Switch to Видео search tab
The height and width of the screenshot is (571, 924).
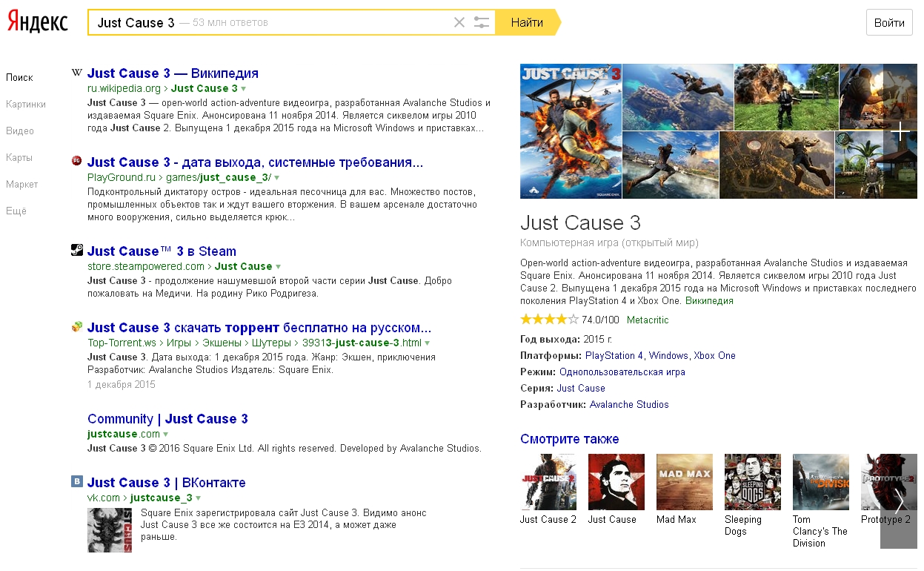pos(20,131)
